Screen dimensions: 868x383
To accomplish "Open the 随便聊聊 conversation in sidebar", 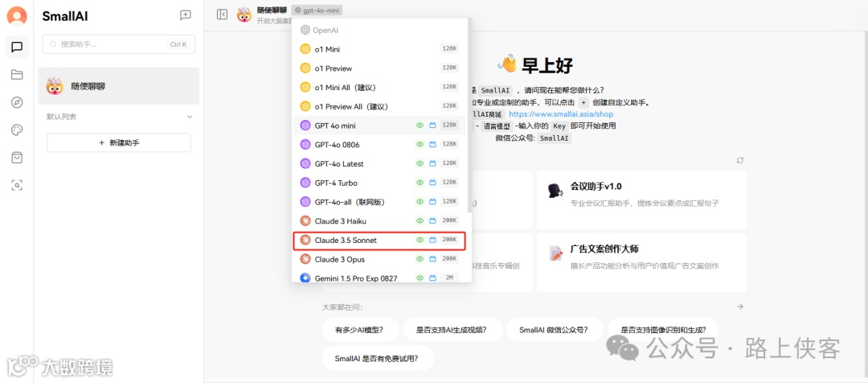I will pos(118,86).
